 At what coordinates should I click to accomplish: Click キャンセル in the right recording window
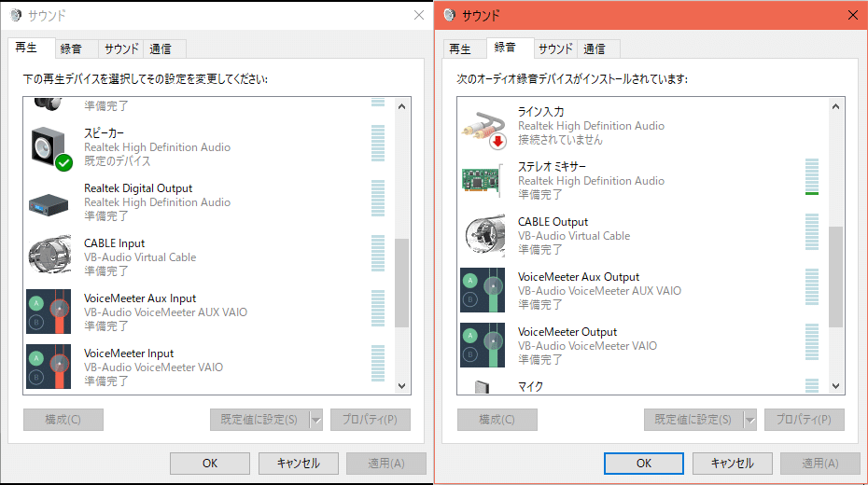pos(733,464)
